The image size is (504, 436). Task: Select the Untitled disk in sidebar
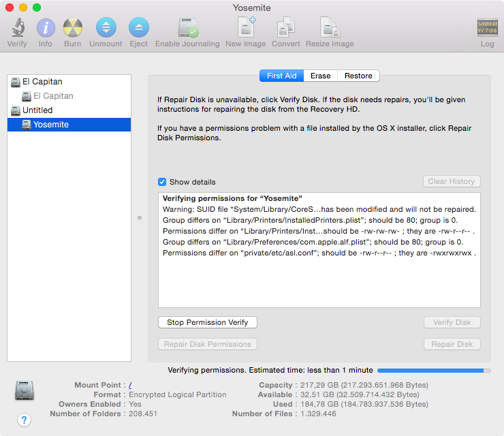[37, 110]
